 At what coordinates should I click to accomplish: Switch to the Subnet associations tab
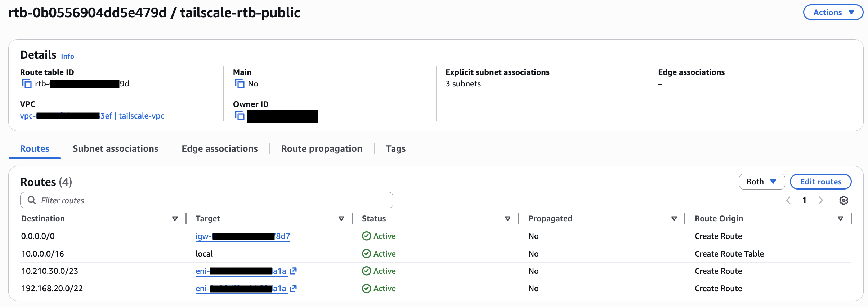pyautogui.click(x=115, y=149)
